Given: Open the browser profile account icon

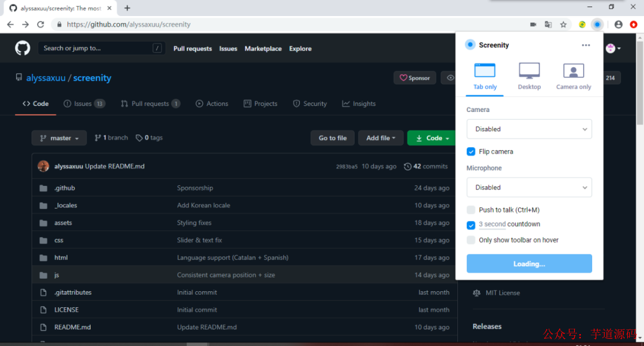Looking at the screenshot, I should (618, 24).
